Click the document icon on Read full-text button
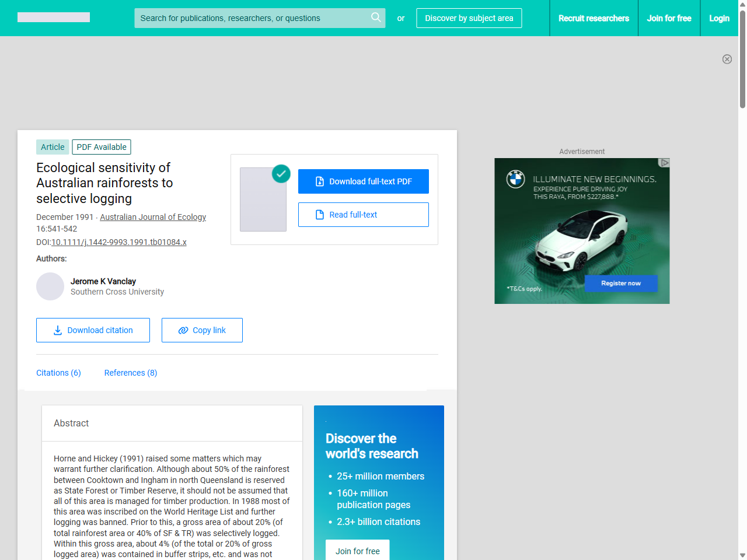 319,215
